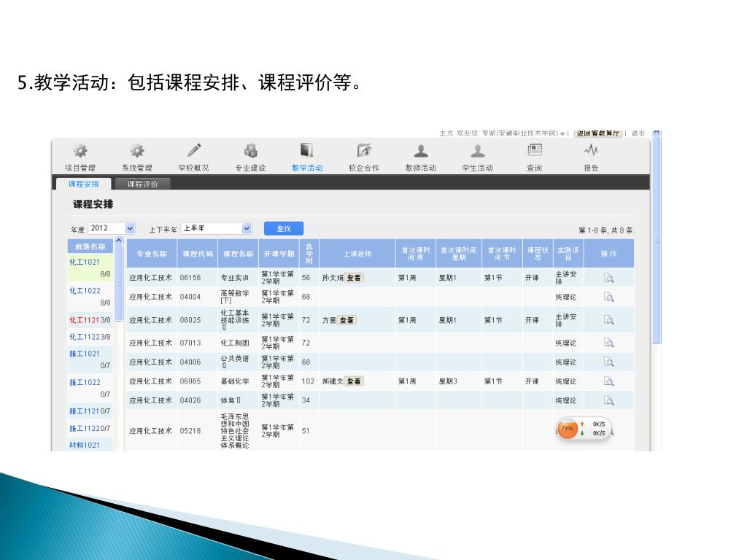Select class 化工1021 in list
The width and height of the screenshot is (747, 560).
click(x=85, y=262)
